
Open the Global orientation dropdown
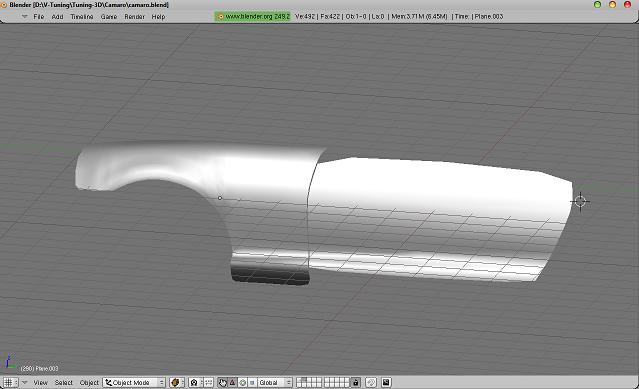pyautogui.click(x=275, y=382)
